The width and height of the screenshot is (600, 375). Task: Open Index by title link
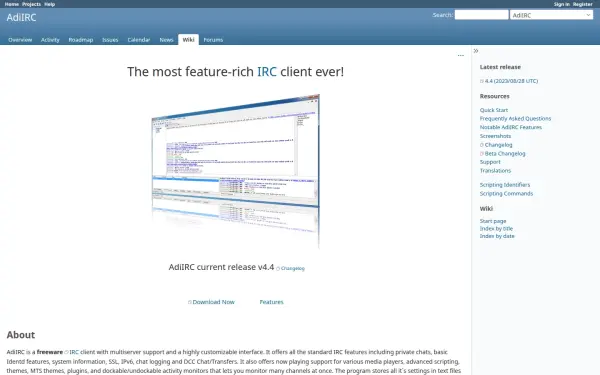pos(496,229)
